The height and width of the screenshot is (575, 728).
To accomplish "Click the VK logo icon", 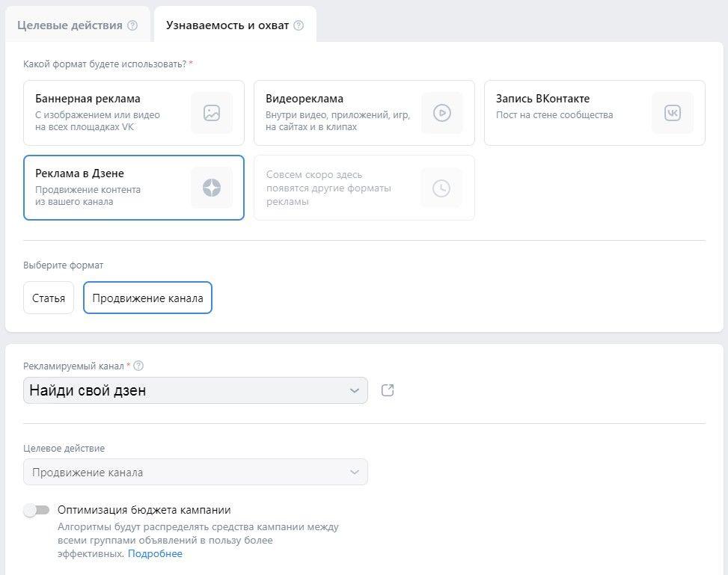I will pos(673,113).
